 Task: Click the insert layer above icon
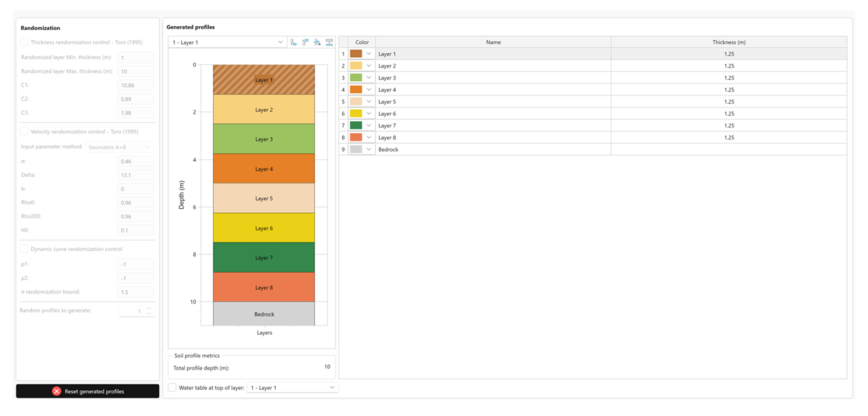click(305, 42)
